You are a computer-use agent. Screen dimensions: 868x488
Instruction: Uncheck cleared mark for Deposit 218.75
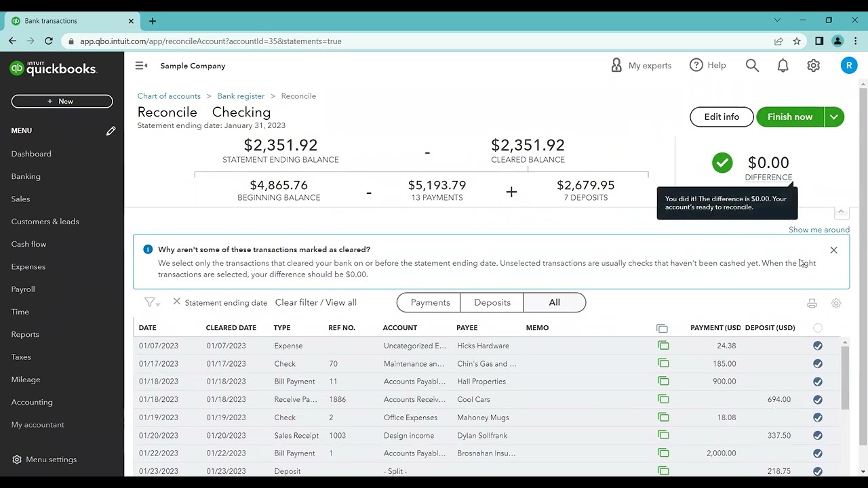tap(818, 471)
